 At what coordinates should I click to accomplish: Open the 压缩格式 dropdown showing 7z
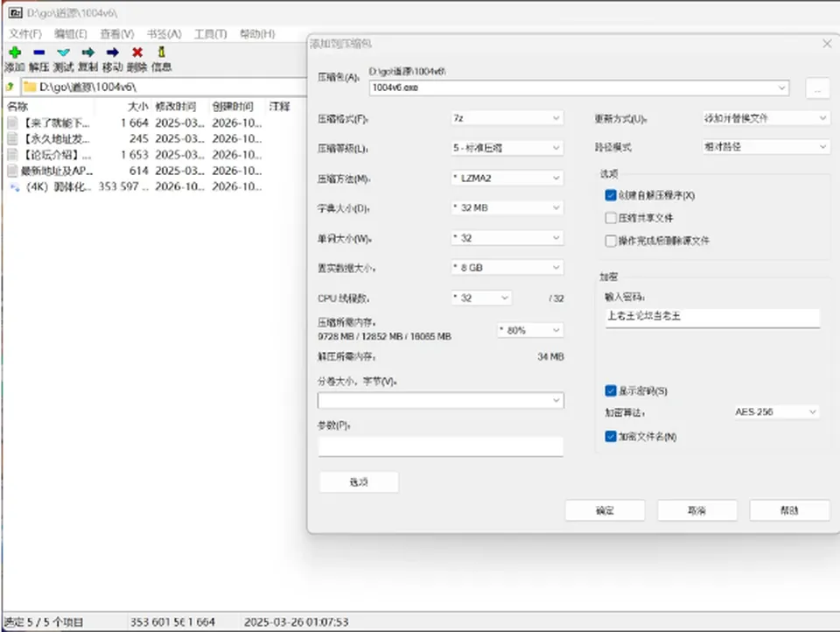pos(507,118)
